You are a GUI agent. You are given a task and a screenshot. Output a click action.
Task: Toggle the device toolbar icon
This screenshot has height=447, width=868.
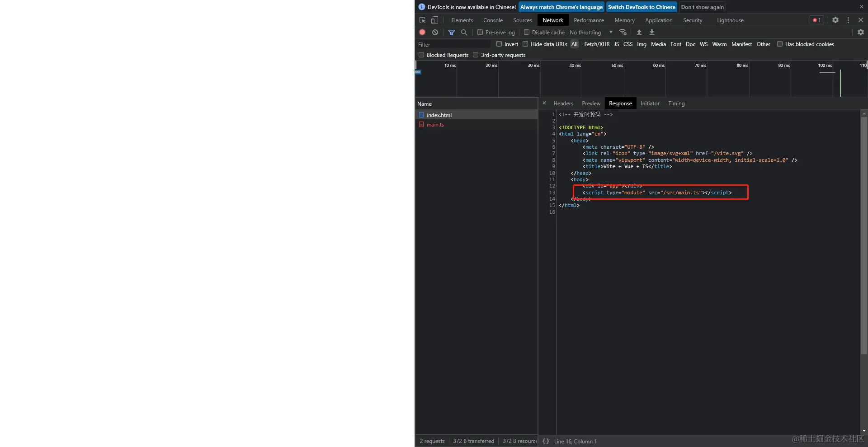coord(434,20)
